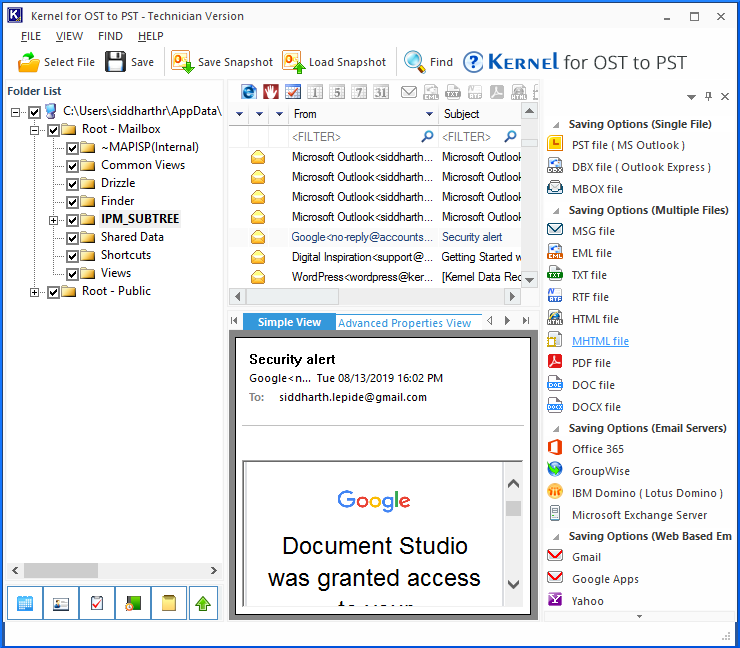
Task: Click the red hand stop icon
Action: point(270,92)
